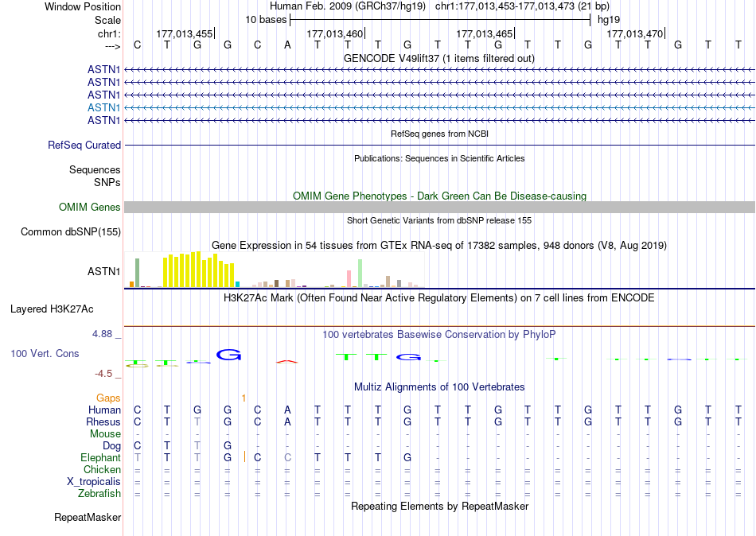The height and width of the screenshot is (536, 756).
Task: Click the OMIM Genes track label
Action: pos(90,208)
